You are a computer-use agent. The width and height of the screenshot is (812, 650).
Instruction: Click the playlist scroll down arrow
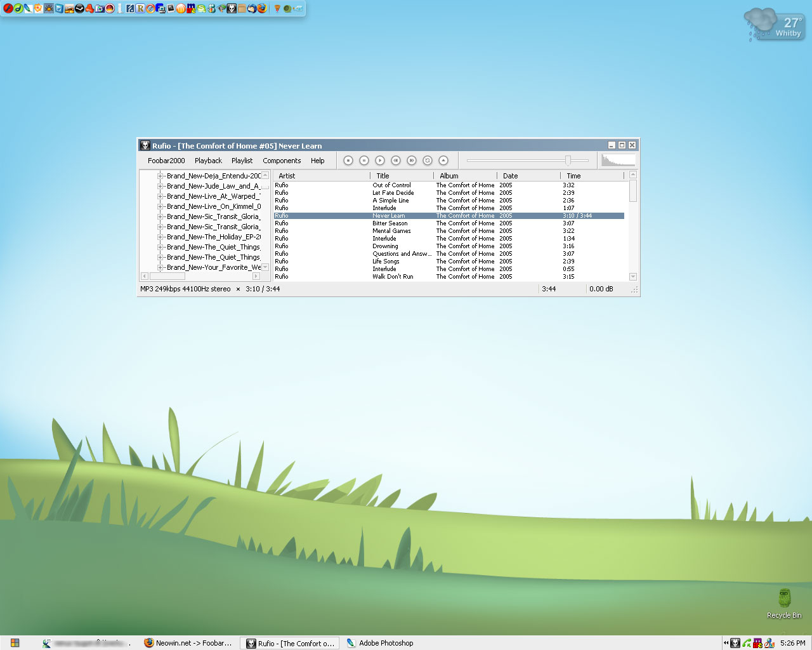pos(632,277)
